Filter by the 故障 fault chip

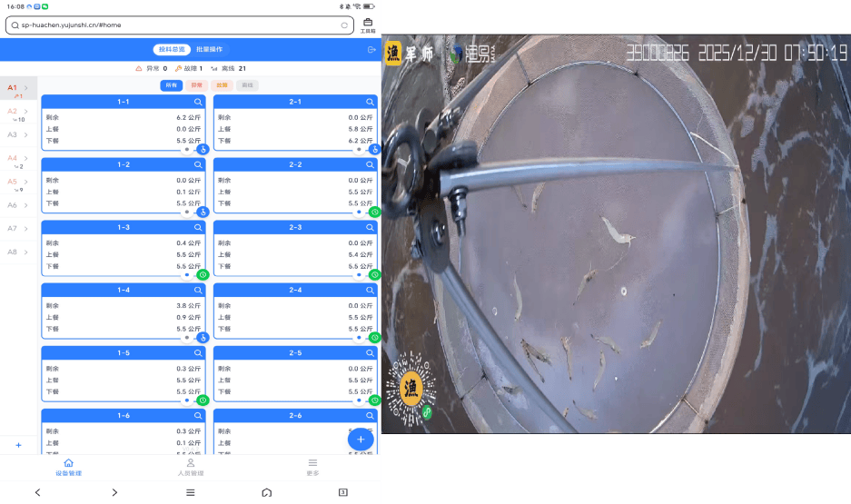(x=221, y=85)
